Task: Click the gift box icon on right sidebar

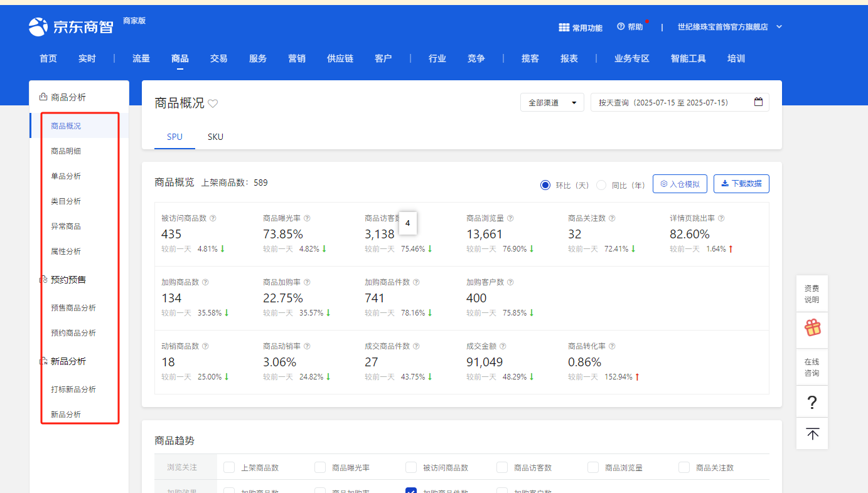Action: [812, 327]
